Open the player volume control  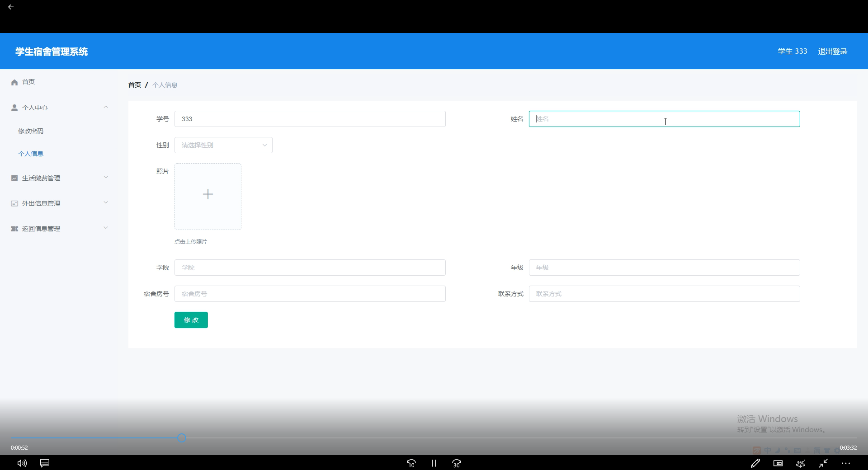click(x=22, y=463)
